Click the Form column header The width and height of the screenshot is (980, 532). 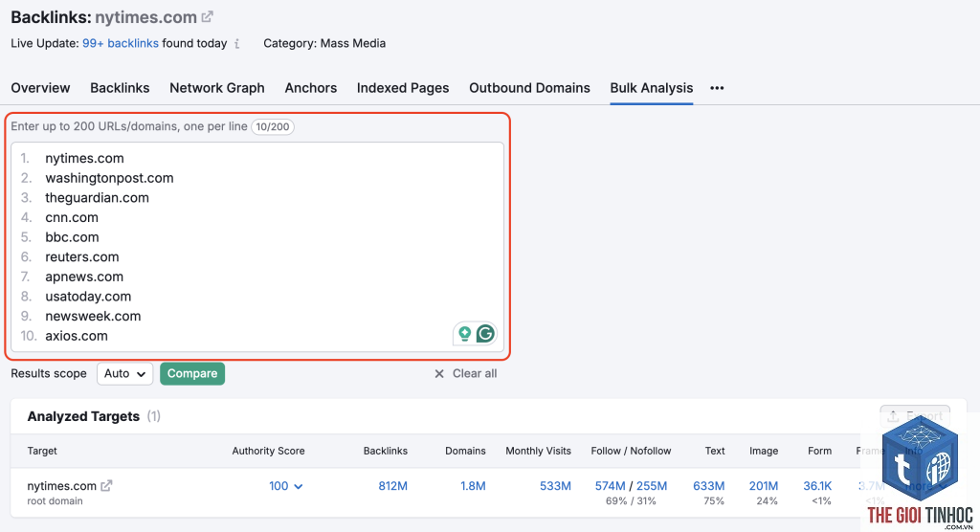point(819,451)
